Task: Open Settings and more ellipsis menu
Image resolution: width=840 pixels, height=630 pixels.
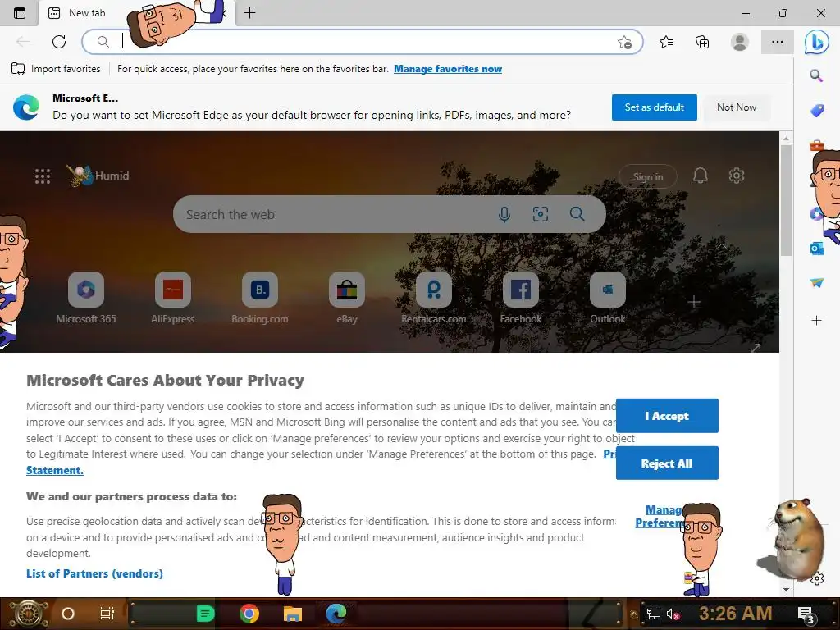Action: pyautogui.click(x=778, y=42)
